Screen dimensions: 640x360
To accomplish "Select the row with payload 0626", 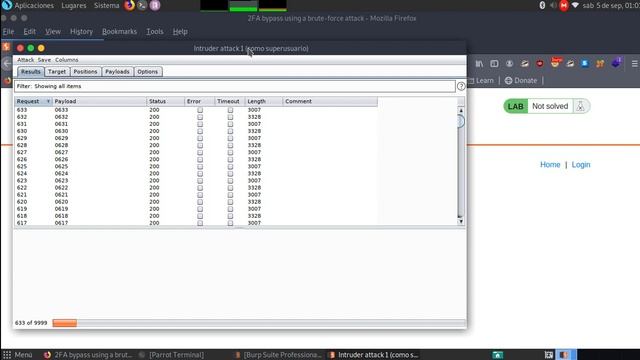I will 196,159.
